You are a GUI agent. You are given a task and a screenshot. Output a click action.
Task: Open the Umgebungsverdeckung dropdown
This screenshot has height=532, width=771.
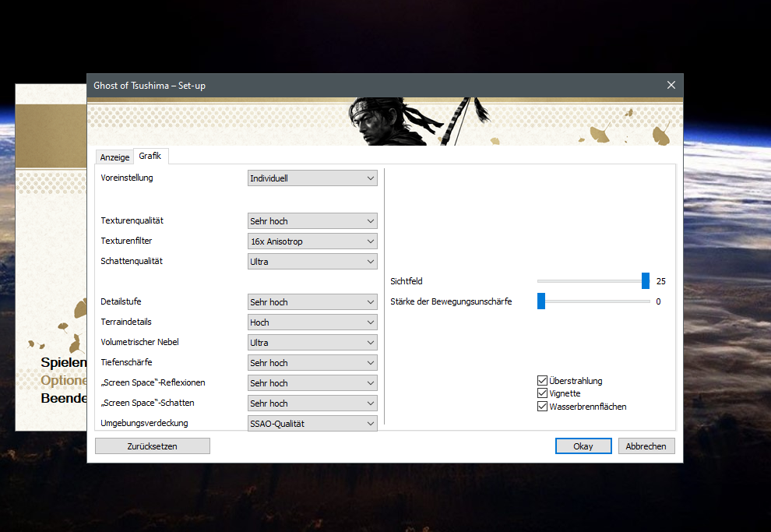pos(312,423)
